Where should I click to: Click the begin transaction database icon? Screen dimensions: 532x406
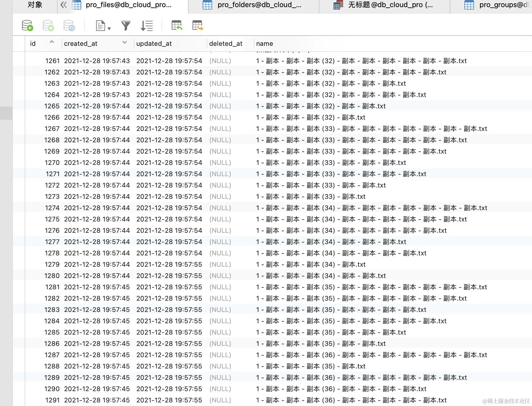(27, 26)
